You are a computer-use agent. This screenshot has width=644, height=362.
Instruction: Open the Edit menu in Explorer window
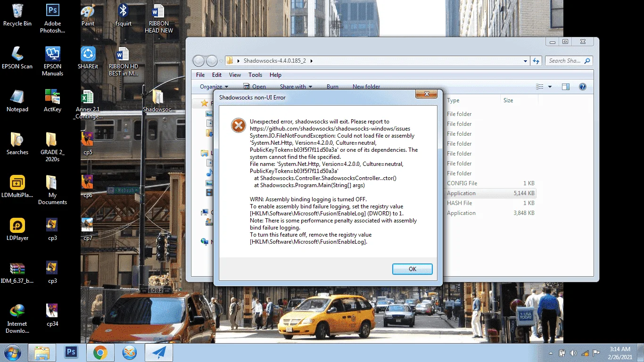coord(217,75)
